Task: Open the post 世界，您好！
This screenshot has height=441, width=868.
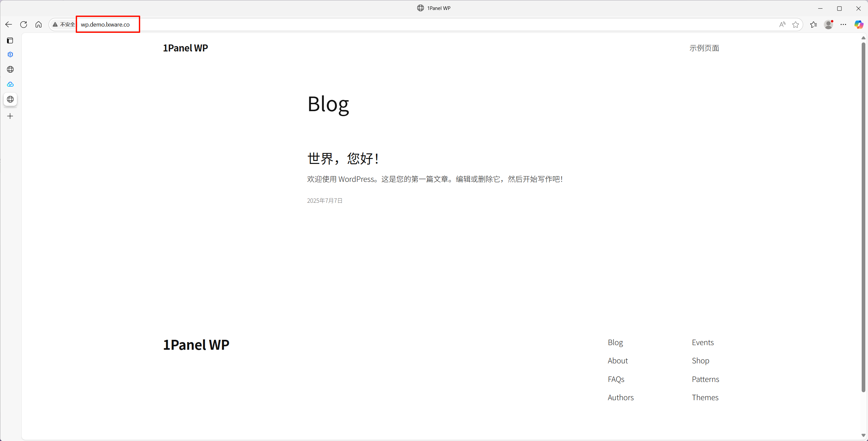Action: coord(343,158)
